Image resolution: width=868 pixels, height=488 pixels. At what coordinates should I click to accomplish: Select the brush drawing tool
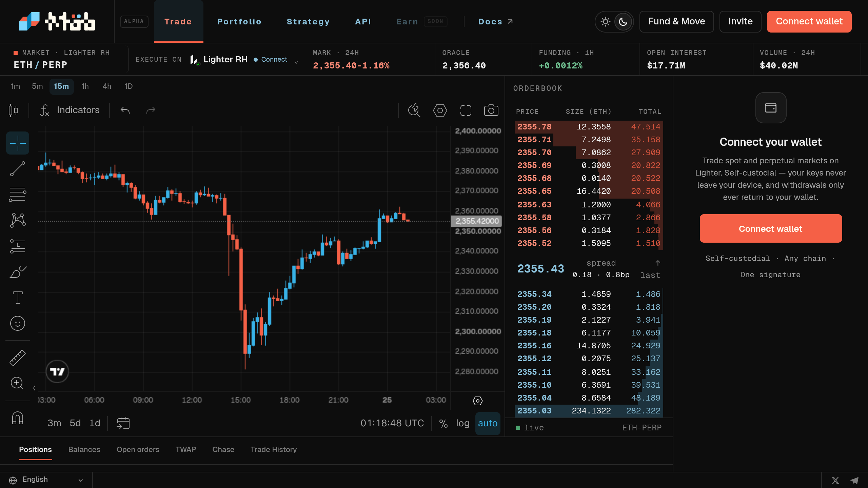pyautogui.click(x=18, y=272)
